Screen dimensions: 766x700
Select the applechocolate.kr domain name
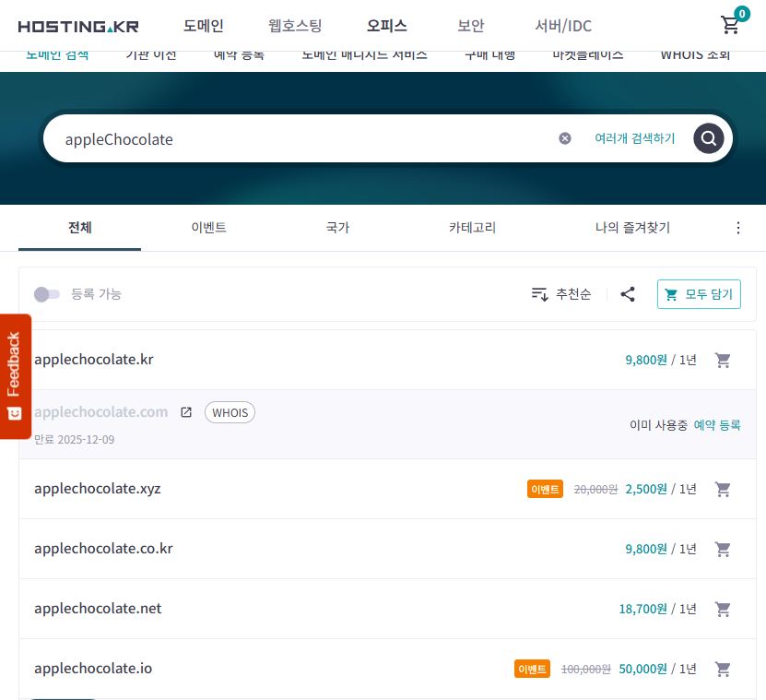pos(94,360)
